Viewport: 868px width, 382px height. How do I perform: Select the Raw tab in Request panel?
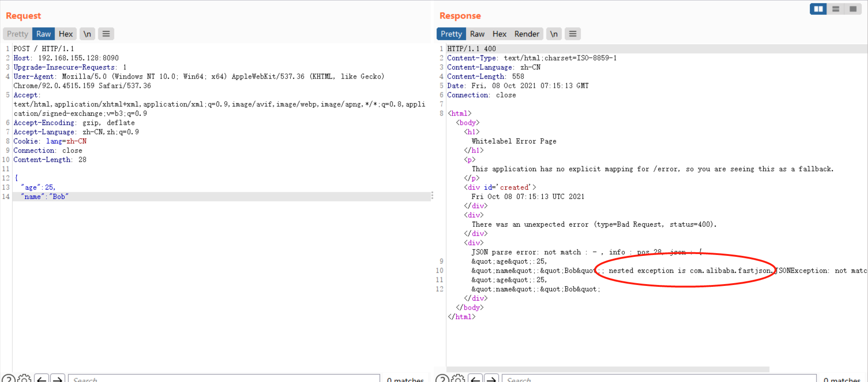point(43,34)
